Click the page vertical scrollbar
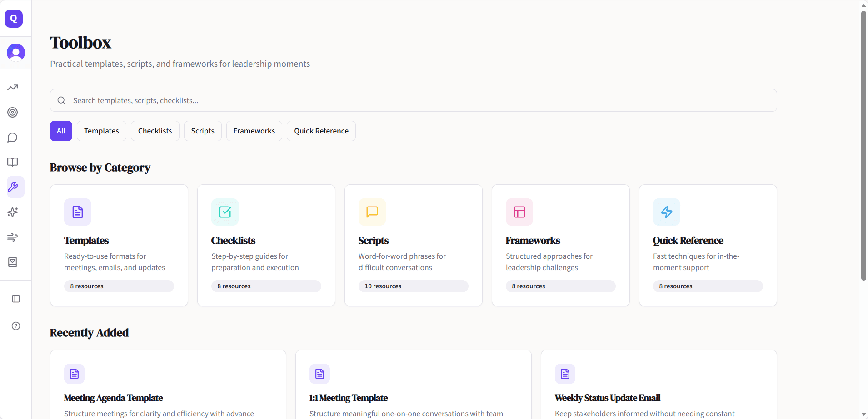 [863, 145]
